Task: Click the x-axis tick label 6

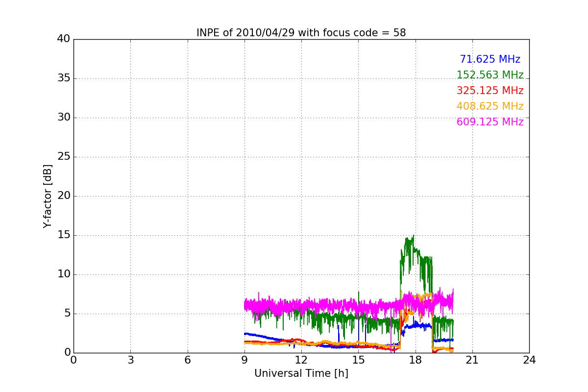Action: coord(187,360)
